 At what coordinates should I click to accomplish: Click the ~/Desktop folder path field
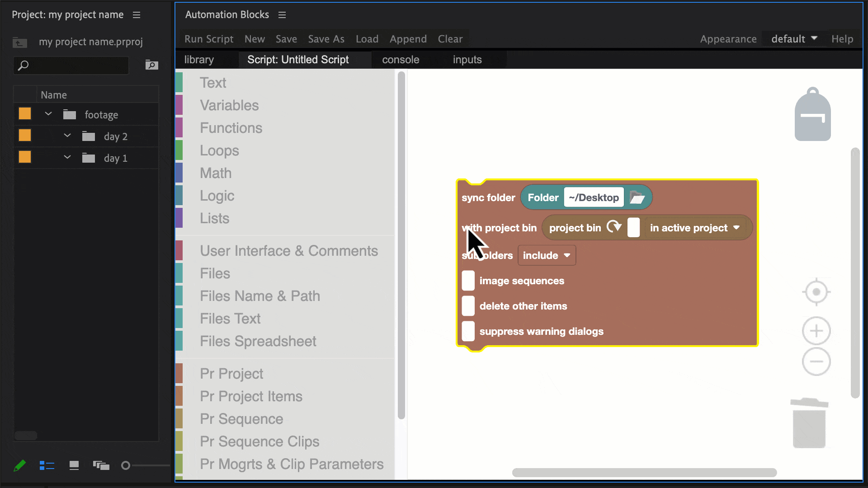coord(594,197)
